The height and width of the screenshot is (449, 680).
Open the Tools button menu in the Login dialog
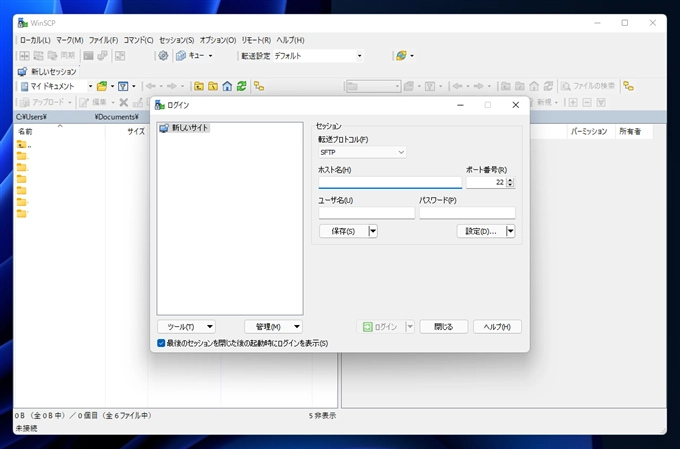point(186,327)
